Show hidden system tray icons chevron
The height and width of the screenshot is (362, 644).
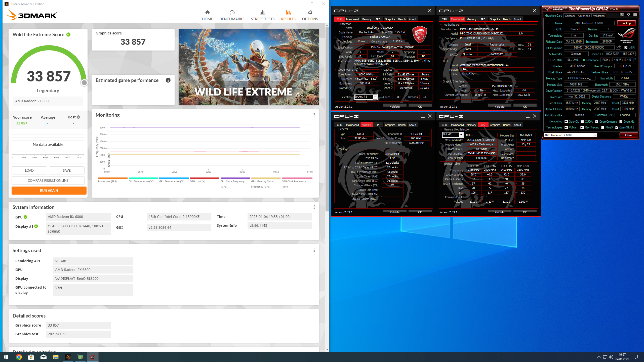(599, 357)
